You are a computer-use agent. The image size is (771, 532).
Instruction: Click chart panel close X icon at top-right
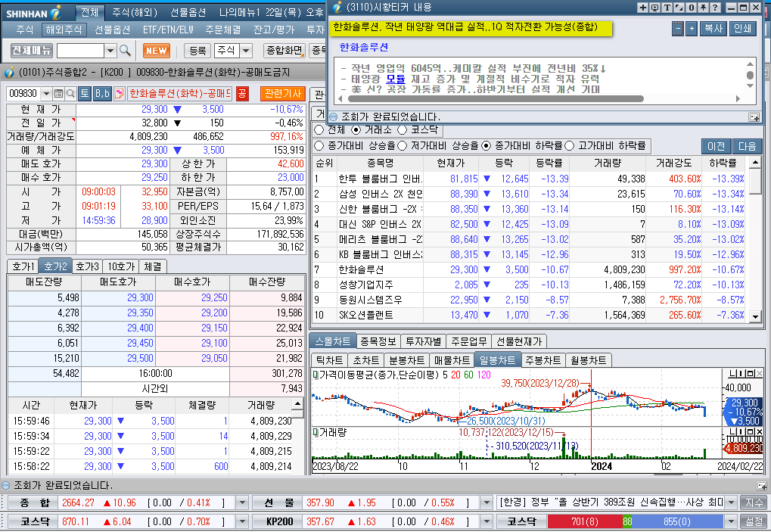click(x=760, y=374)
